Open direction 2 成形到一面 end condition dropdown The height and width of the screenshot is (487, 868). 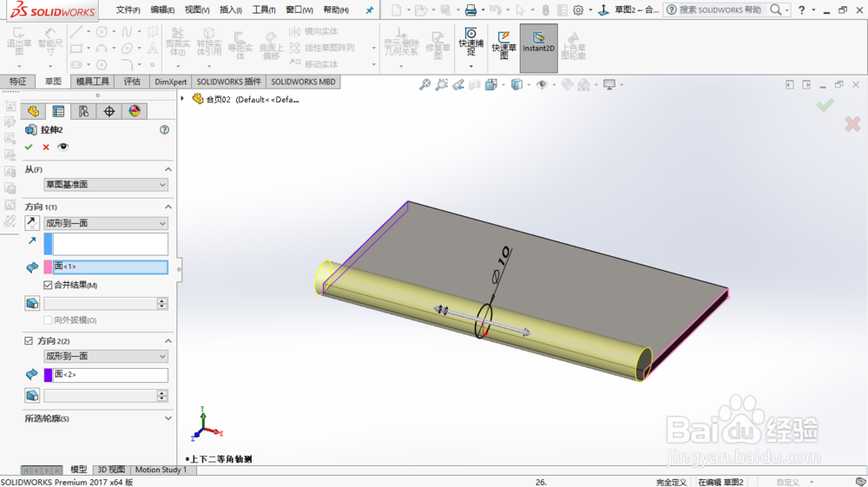tap(106, 356)
